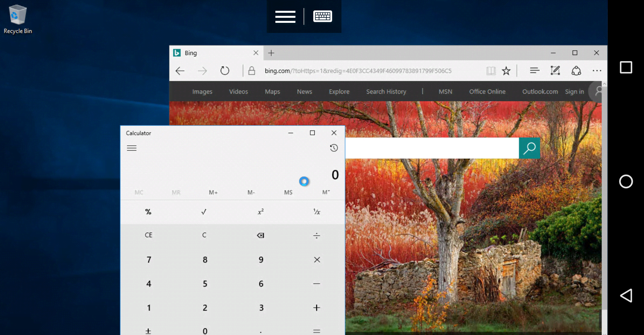Viewport: 644px width, 335px height.
Task: Click the Calculator 7 key
Action: (149, 260)
